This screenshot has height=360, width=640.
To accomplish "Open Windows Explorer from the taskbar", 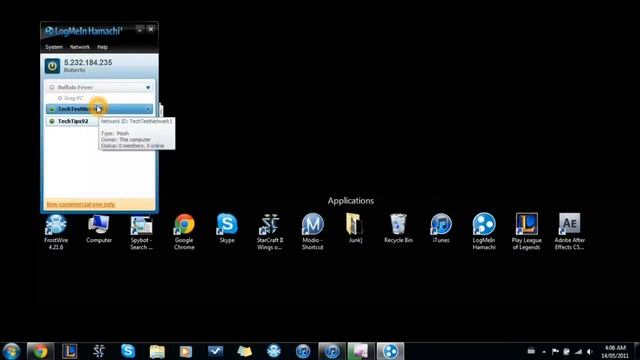I will click(x=157, y=351).
